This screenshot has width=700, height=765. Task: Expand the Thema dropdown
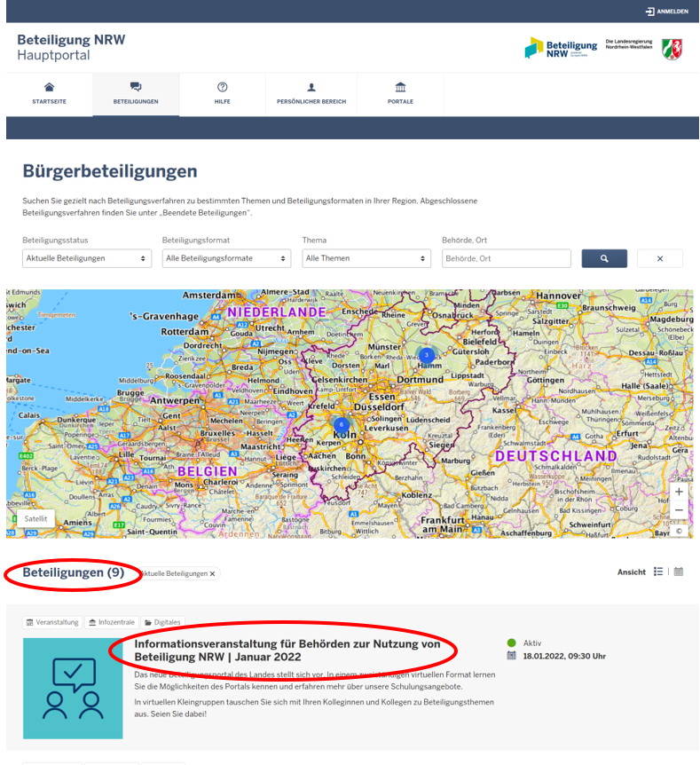tap(366, 258)
